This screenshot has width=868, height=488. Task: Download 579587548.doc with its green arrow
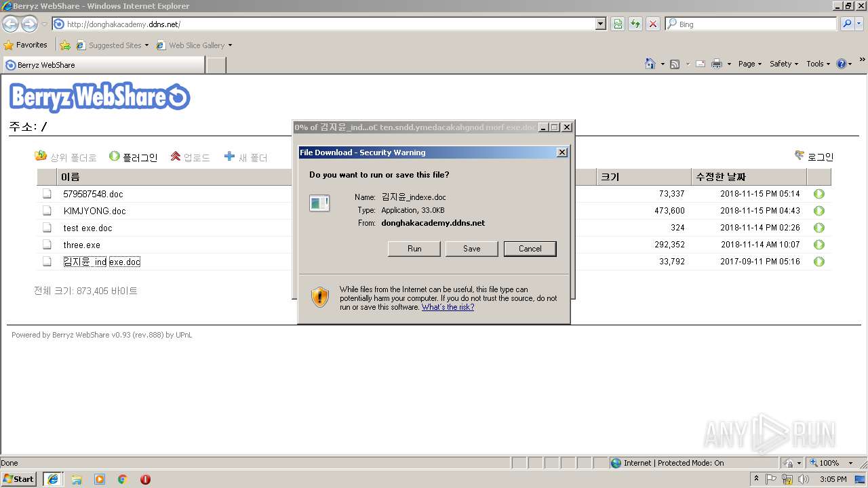click(x=819, y=194)
